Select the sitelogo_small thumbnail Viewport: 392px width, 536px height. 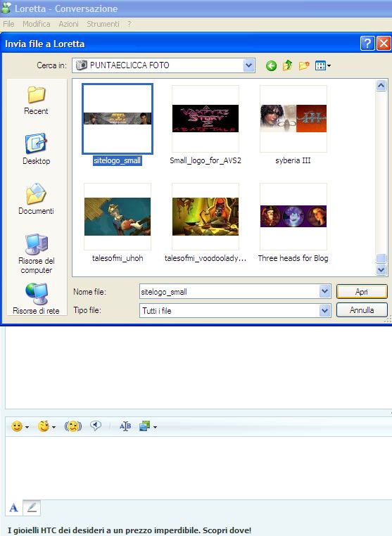tap(118, 119)
